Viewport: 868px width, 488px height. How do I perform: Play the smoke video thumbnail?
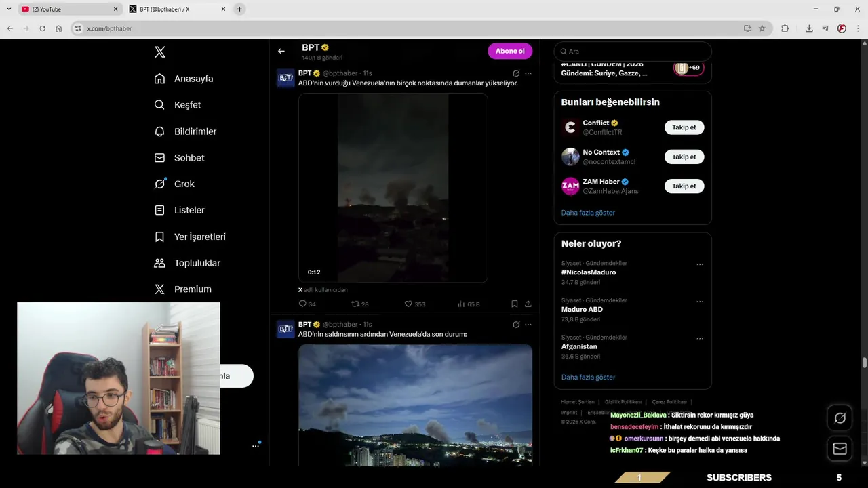[x=393, y=188]
